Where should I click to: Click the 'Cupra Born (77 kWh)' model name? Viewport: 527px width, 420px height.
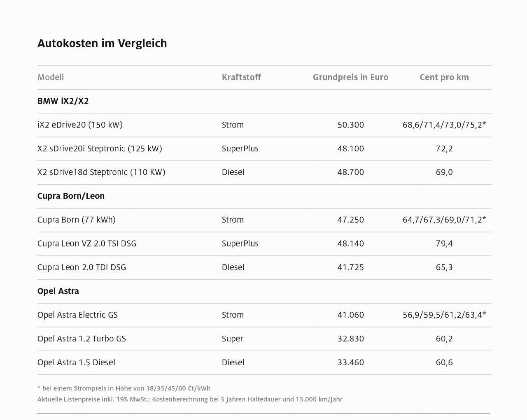coord(76,220)
